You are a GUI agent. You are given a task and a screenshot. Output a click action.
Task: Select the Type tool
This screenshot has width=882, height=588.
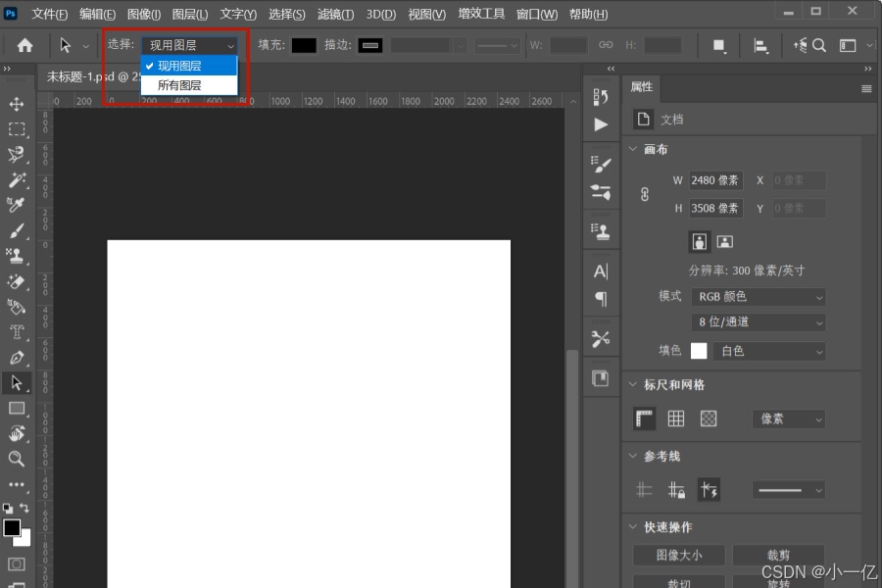click(x=17, y=332)
